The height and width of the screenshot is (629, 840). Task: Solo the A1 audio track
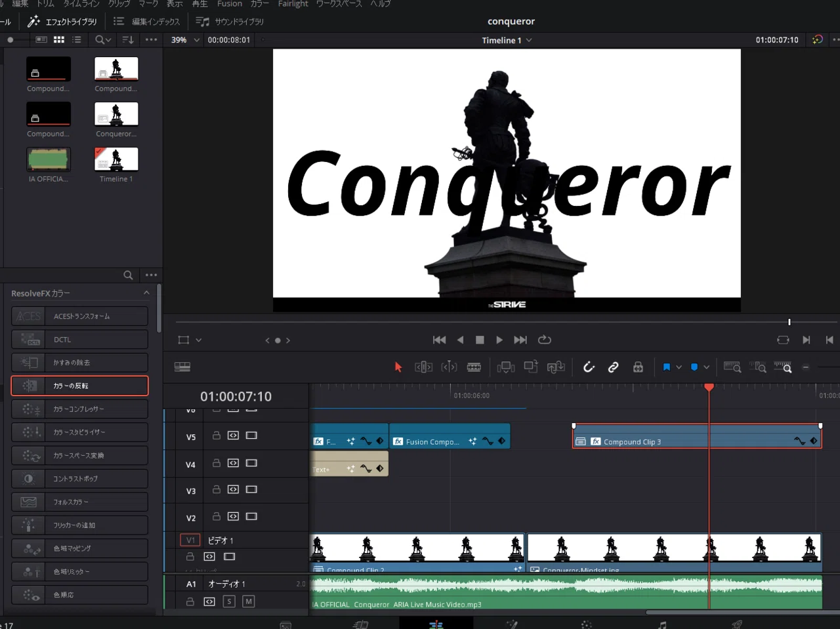(x=229, y=601)
